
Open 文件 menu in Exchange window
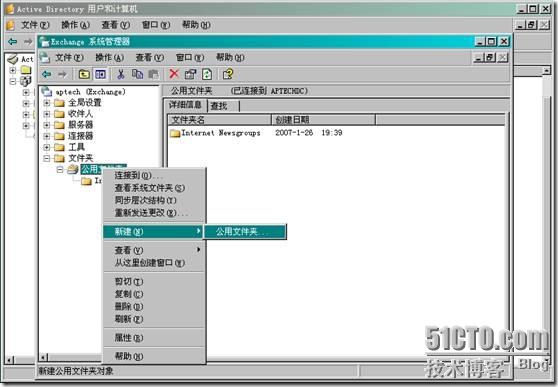pyautogui.click(x=69, y=58)
